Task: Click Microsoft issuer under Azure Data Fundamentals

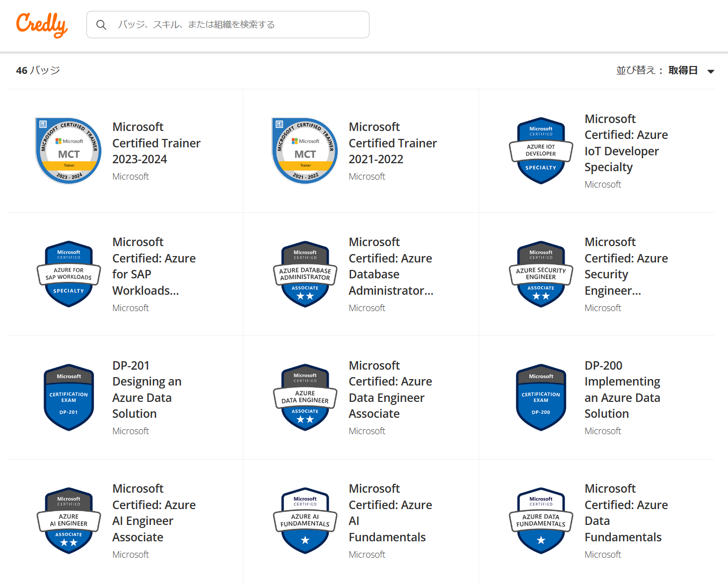Action: pos(603,555)
